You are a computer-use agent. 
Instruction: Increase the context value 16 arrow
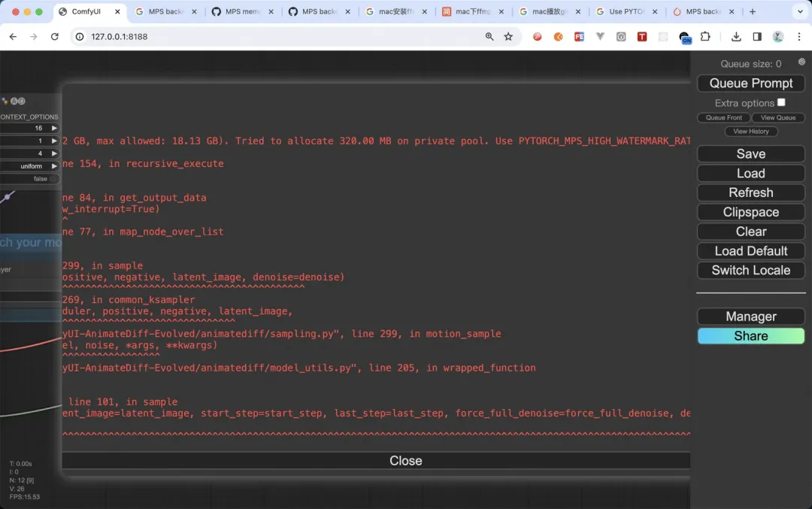click(54, 128)
